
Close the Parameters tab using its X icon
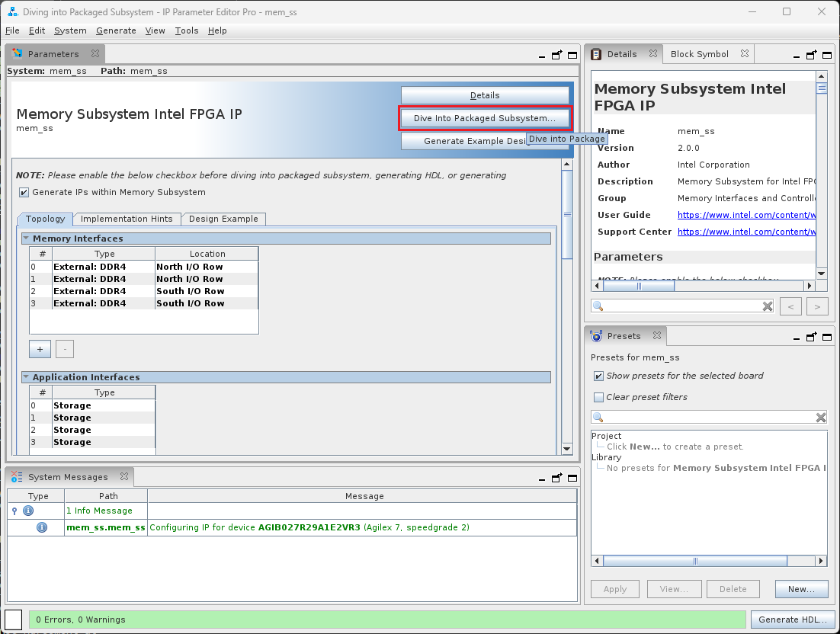[x=95, y=54]
